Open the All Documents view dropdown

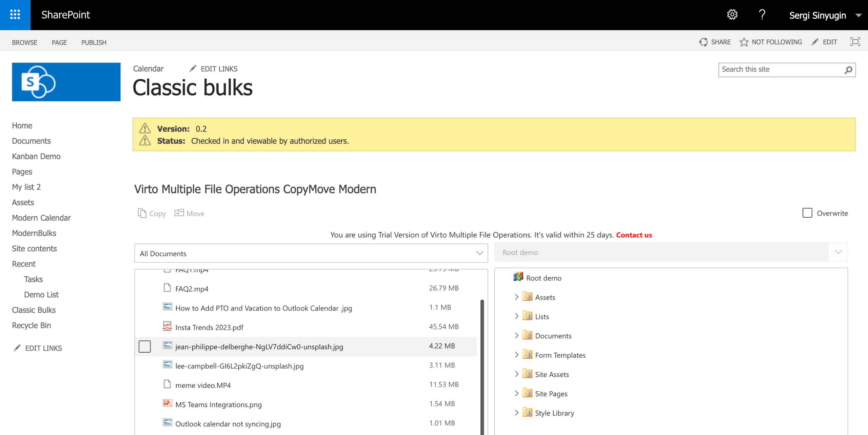(x=479, y=253)
